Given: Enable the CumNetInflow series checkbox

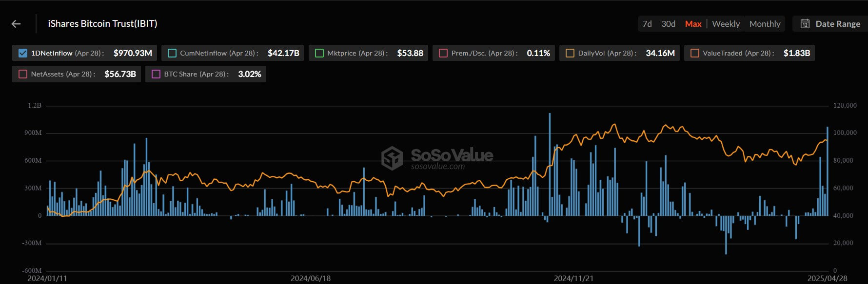Looking at the screenshot, I should [x=172, y=53].
